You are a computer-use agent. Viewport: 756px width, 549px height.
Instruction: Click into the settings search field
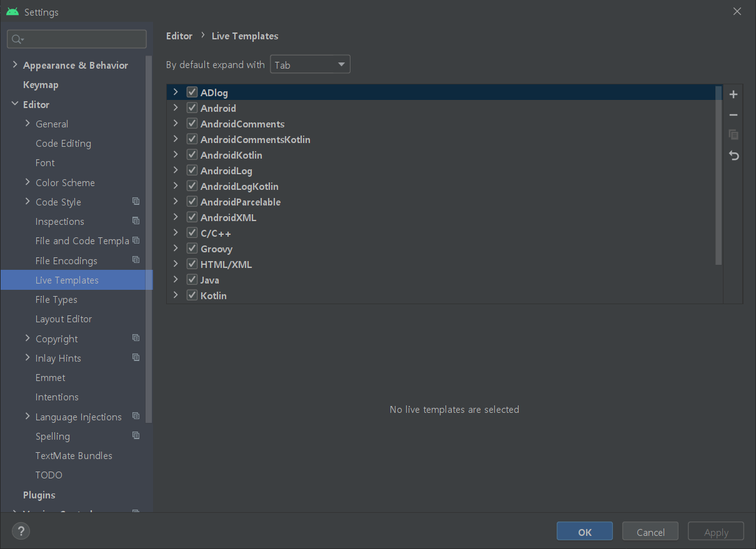tap(77, 39)
